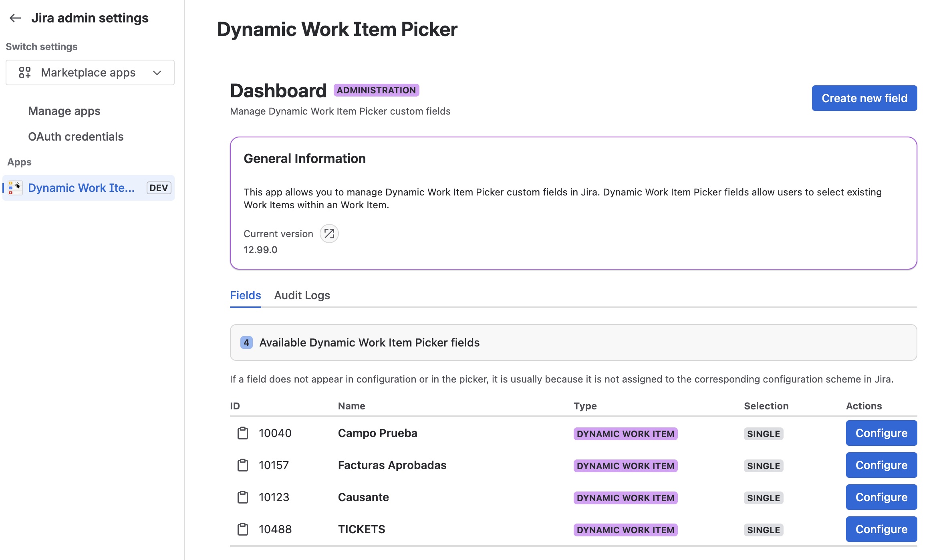Image resolution: width=947 pixels, height=560 pixels.
Task: Click the Type column header
Action: [585, 406]
